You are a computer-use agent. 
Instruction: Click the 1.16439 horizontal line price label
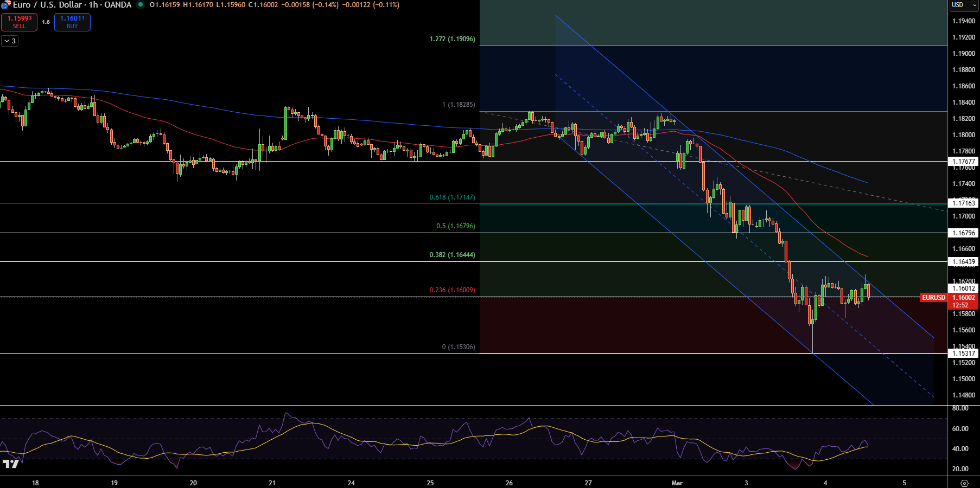(964, 262)
